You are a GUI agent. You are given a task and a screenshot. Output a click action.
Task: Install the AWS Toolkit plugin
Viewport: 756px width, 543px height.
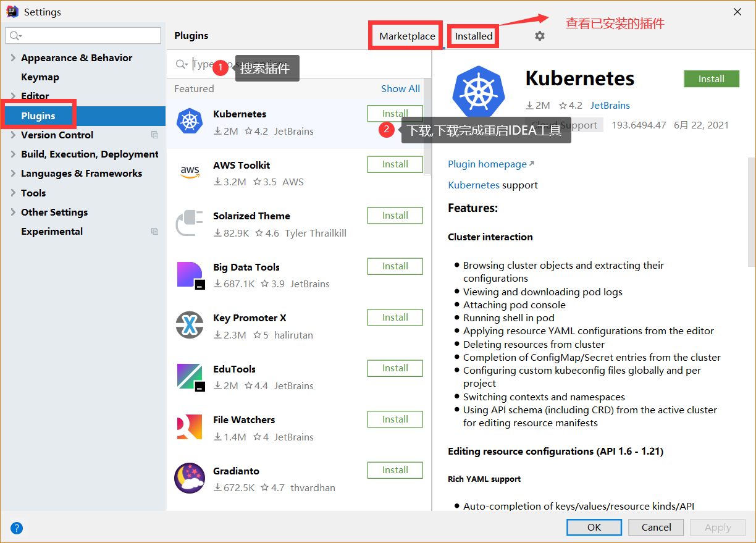[x=395, y=164]
